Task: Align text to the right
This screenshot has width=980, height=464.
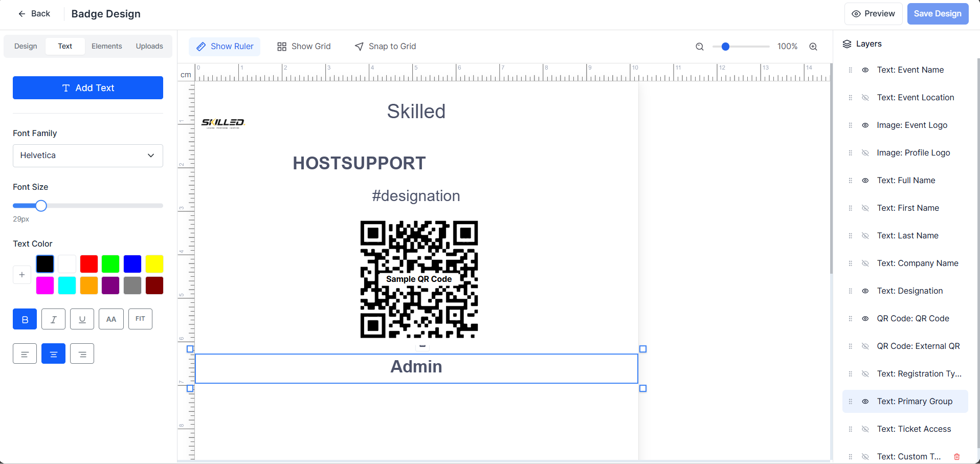Action: [82, 353]
